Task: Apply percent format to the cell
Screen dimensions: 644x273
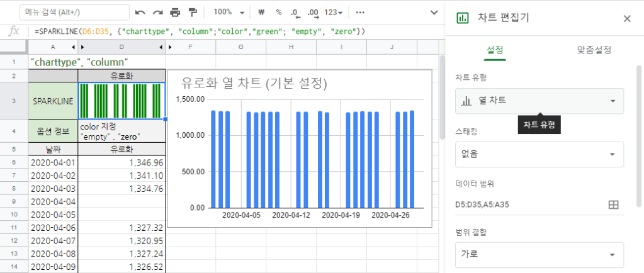Action: (x=278, y=13)
